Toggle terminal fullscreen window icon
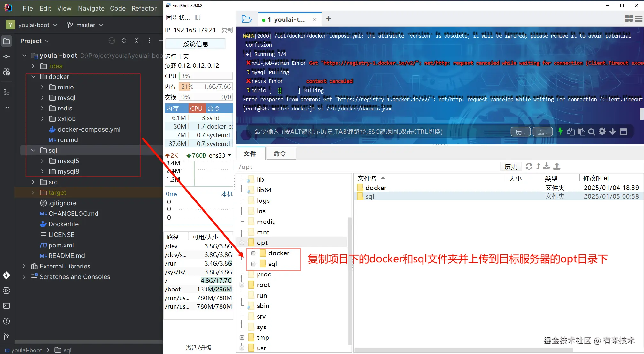Image resolution: width=644 pixels, height=354 pixels. [x=624, y=132]
